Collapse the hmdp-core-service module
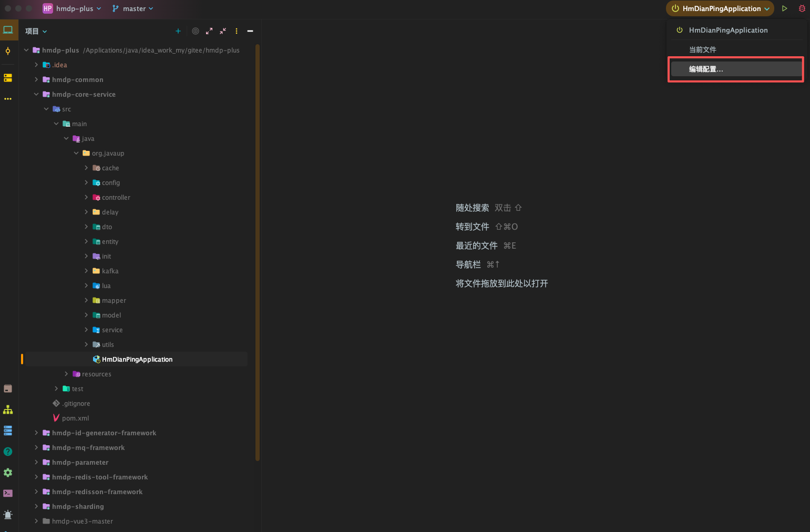The image size is (810, 532). (36, 94)
